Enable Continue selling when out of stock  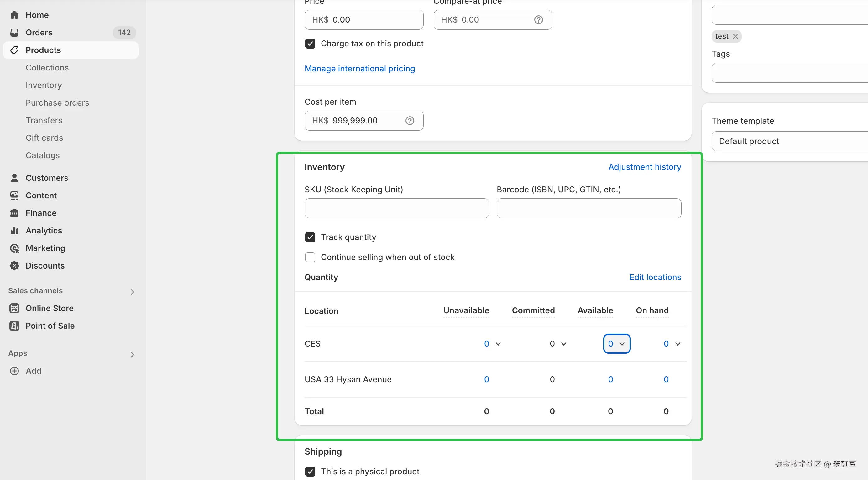pyautogui.click(x=310, y=257)
